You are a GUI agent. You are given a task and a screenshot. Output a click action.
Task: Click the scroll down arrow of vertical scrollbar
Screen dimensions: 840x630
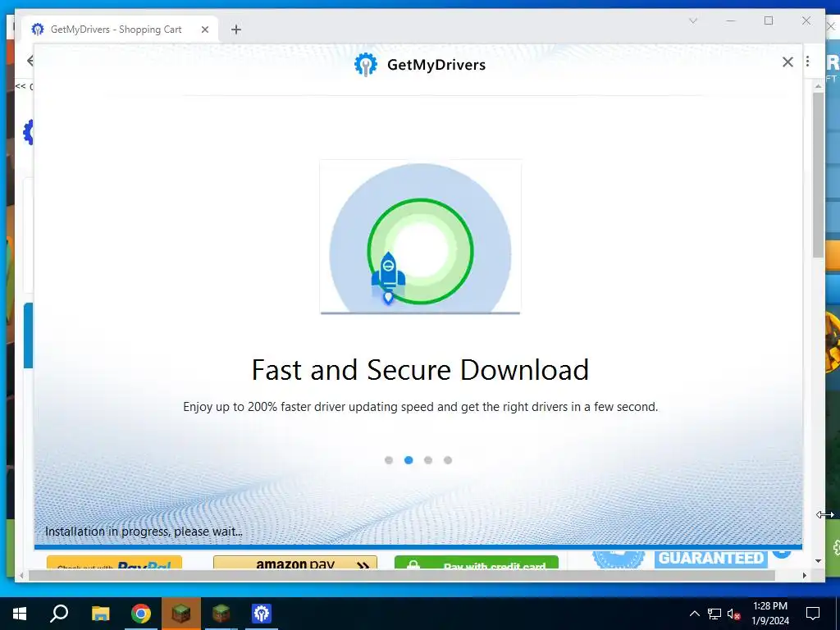(818, 561)
